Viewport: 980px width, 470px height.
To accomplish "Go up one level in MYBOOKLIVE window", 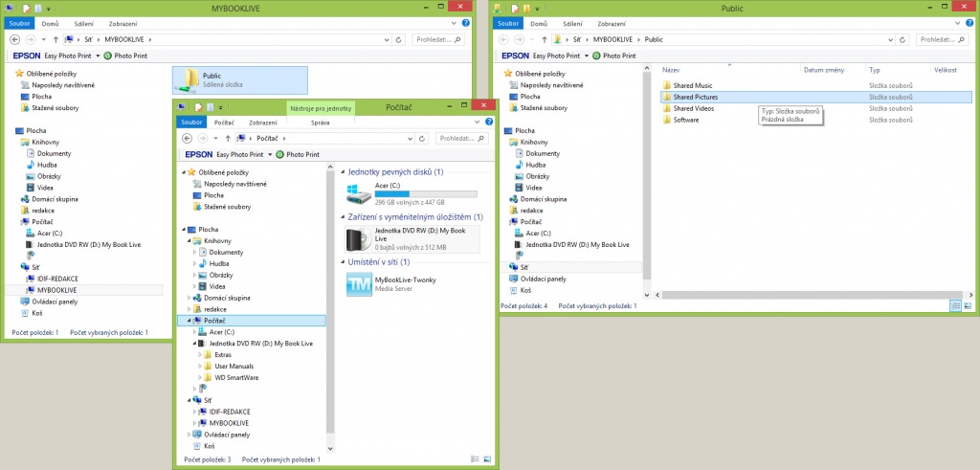I will click(56, 39).
